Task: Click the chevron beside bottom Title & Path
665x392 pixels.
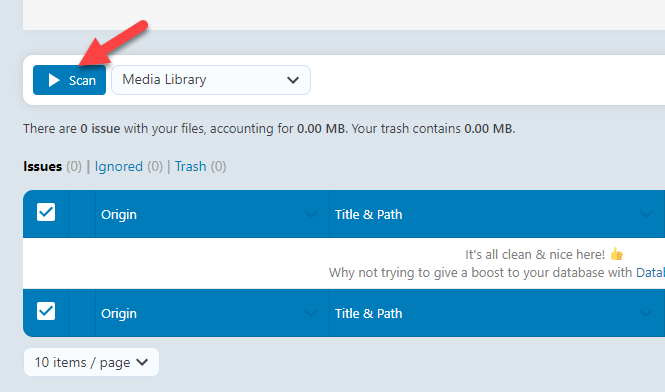Action: (645, 314)
